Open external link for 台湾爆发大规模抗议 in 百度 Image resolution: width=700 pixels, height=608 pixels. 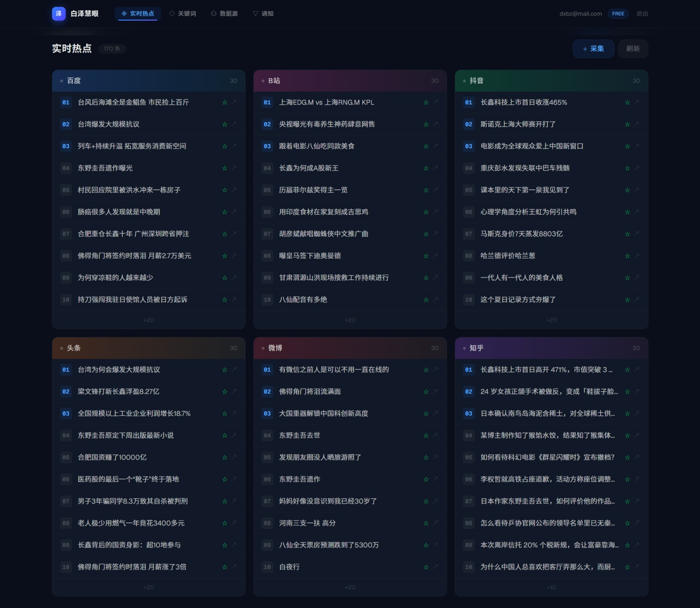click(x=234, y=124)
